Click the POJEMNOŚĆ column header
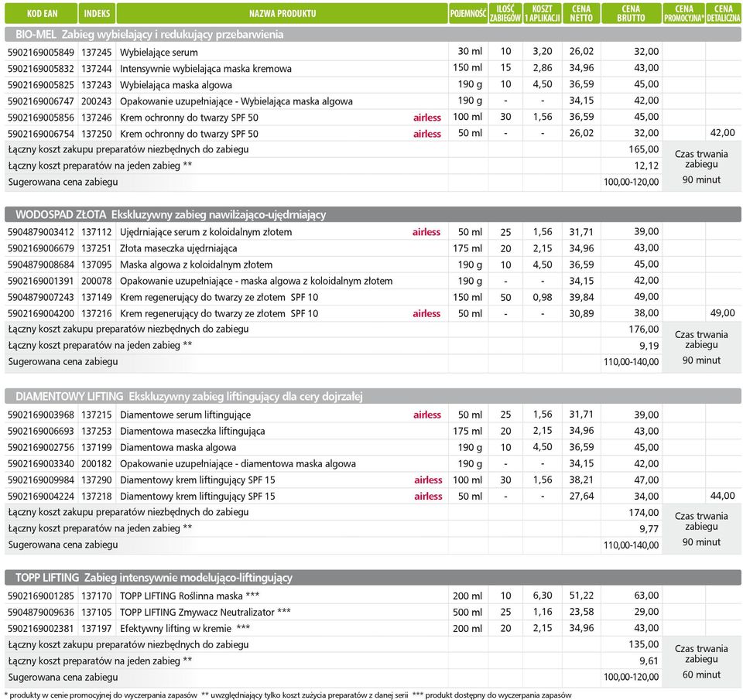Image resolution: width=743 pixels, height=700 pixels. click(x=468, y=13)
